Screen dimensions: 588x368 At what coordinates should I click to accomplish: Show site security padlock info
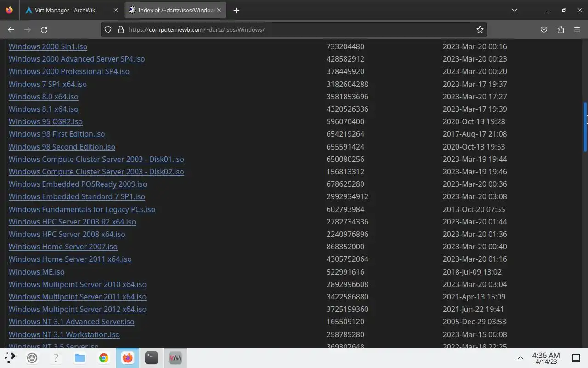click(121, 29)
